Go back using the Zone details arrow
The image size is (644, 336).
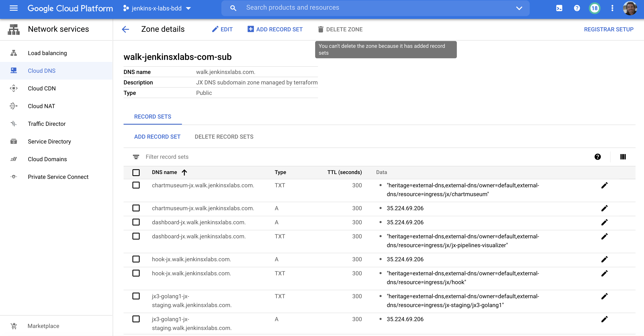(126, 30)
